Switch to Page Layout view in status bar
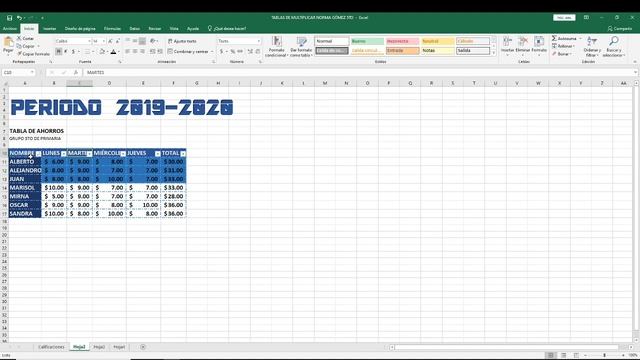The height and width of the screenshot is (360, 640). pos(563,356)
